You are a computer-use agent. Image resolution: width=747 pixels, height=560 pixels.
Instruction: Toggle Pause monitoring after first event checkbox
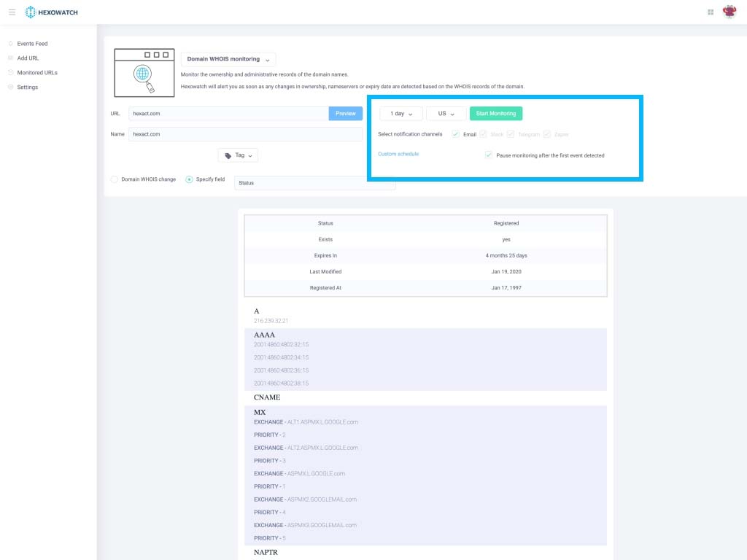[x=488, y=155]
